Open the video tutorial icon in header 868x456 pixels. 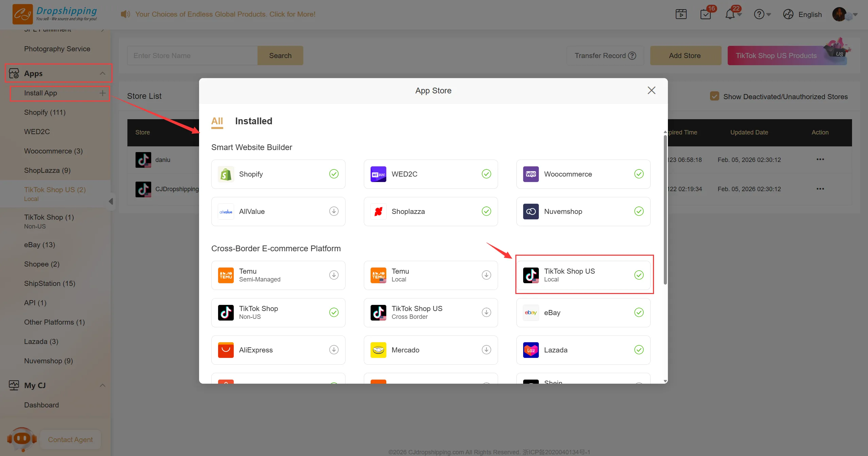pyautogui.click(x=681, y=14)
